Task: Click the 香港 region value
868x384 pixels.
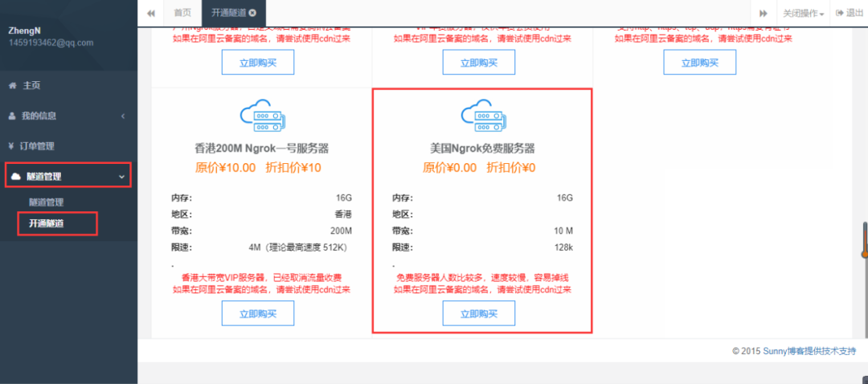Action: coord(344,214)
